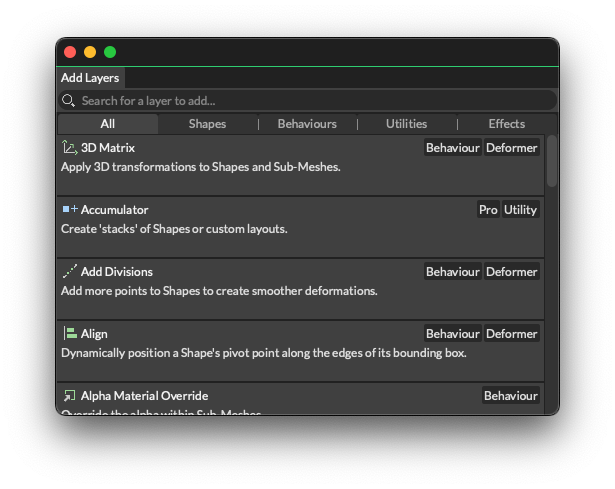
Task: Click the Alpha Material Override icon
Action: 69,396
